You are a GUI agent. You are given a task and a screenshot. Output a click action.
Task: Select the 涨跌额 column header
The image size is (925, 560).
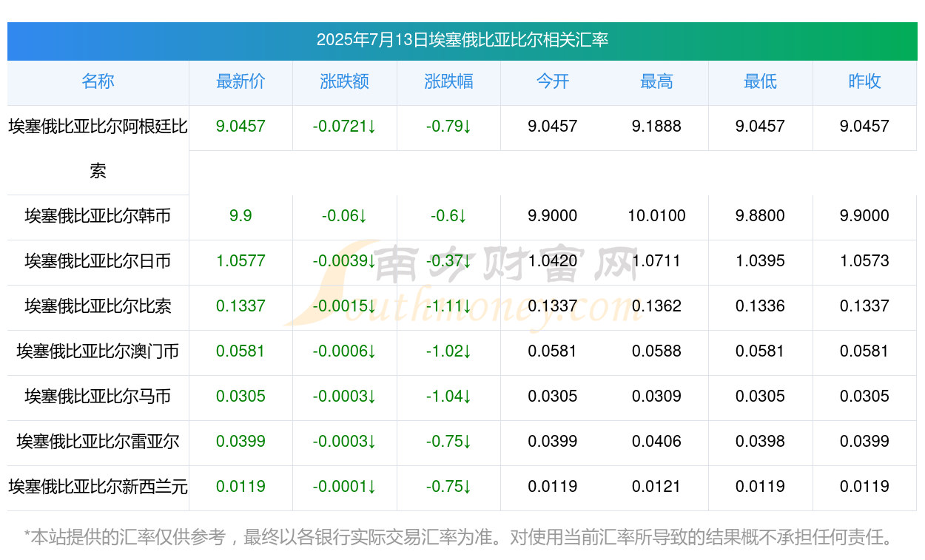tap(345, 81)
